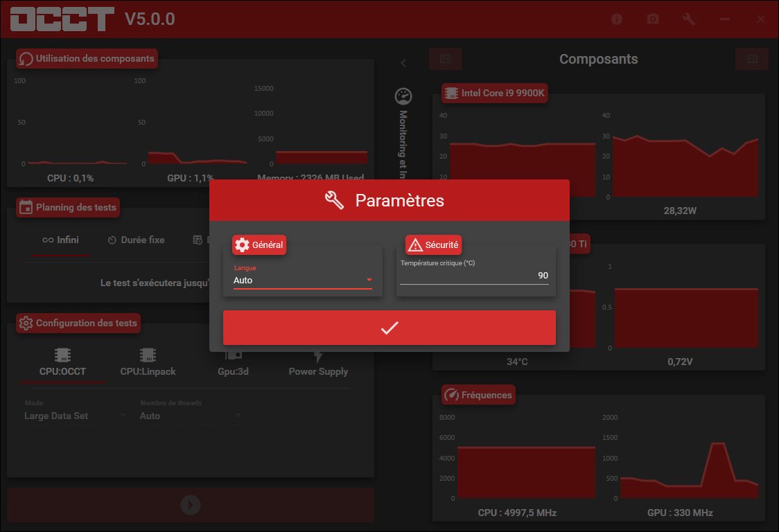This screenshot has width=779, height=532.
Task: Click the Température critique input field
Action: click(x=474, y=276)
